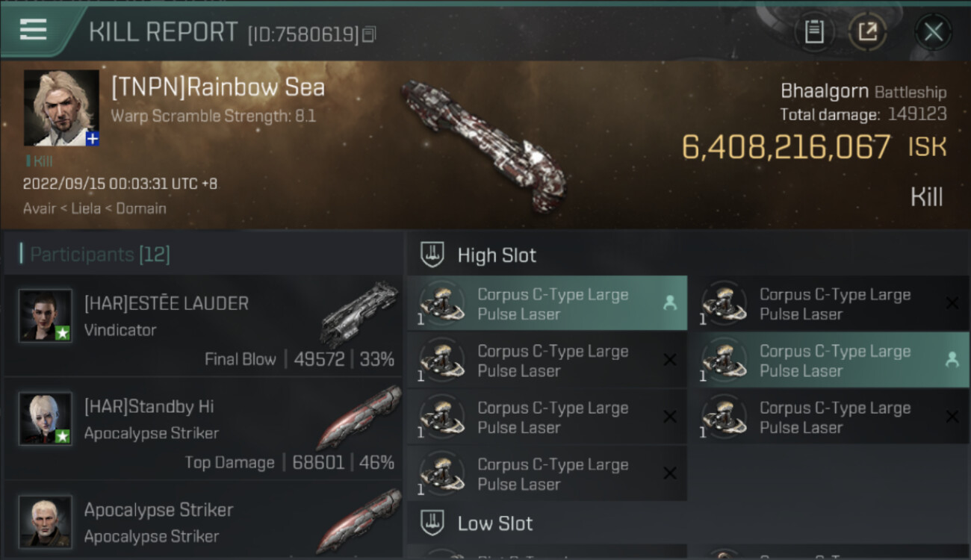Click the person icon on second highlighted laser

point(952,360)
